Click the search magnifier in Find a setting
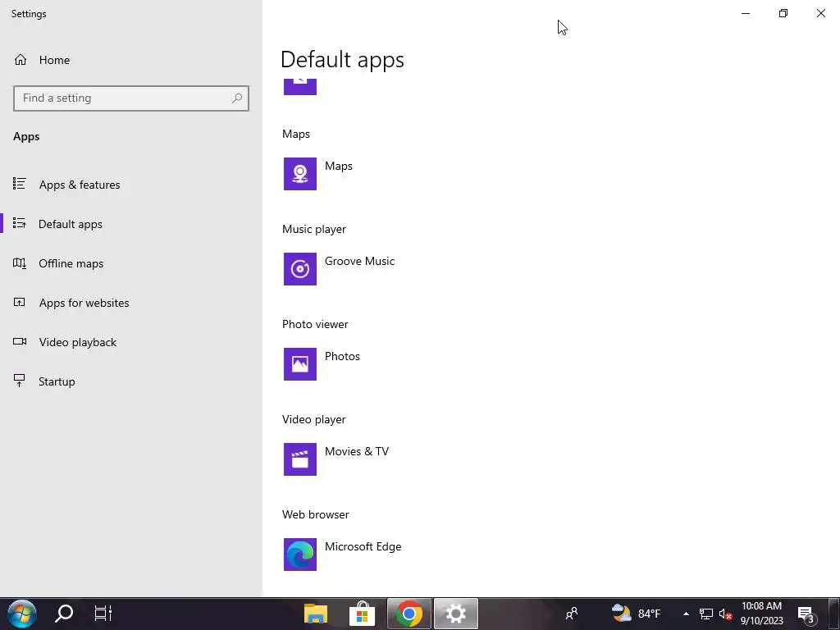The width and height of the screenshot is (840, 630). (237, 98)
